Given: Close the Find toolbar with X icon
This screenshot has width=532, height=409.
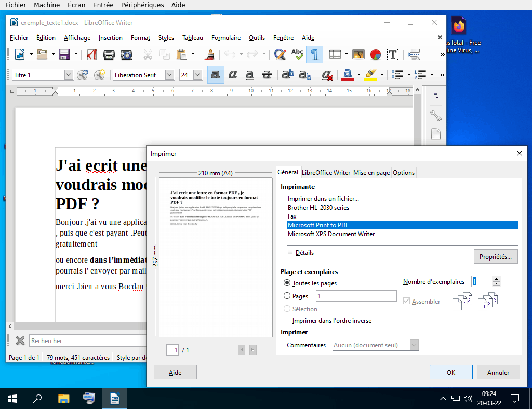Looking at the screenshot, I should point(20,340).
